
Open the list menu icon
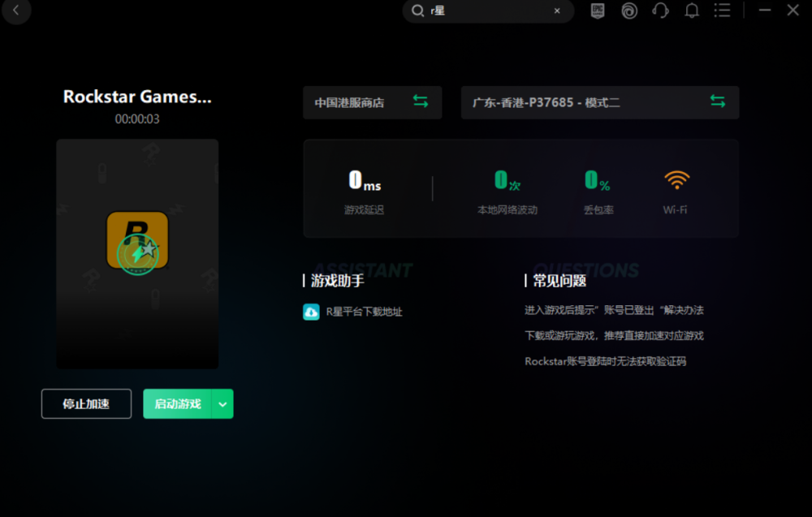click(x=723, y=11)
